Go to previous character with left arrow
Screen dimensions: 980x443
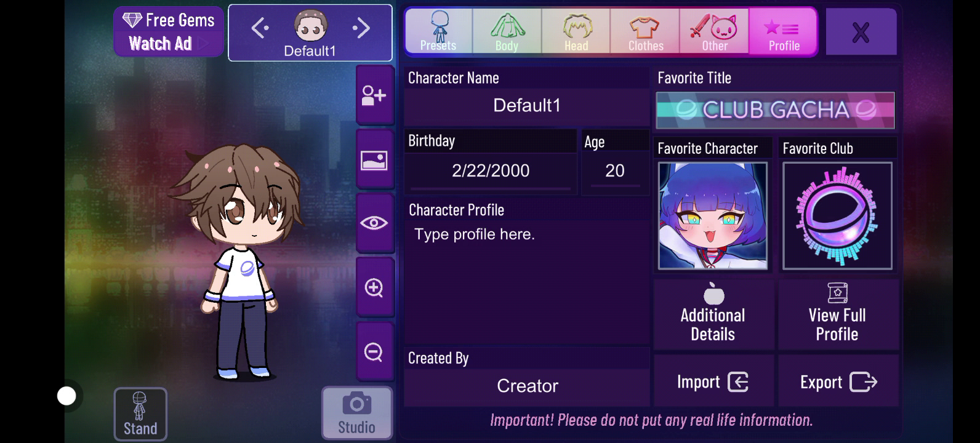tap(260, 28)
